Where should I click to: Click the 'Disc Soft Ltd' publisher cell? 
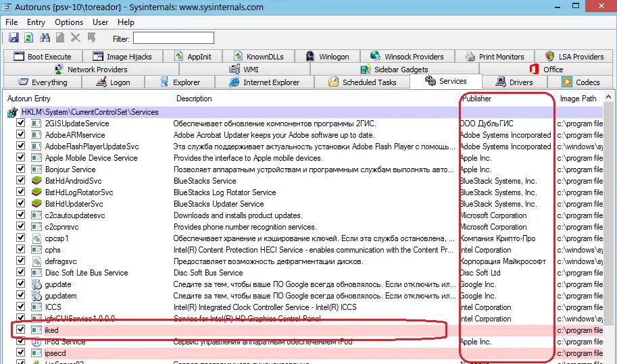tap(480, 273)
